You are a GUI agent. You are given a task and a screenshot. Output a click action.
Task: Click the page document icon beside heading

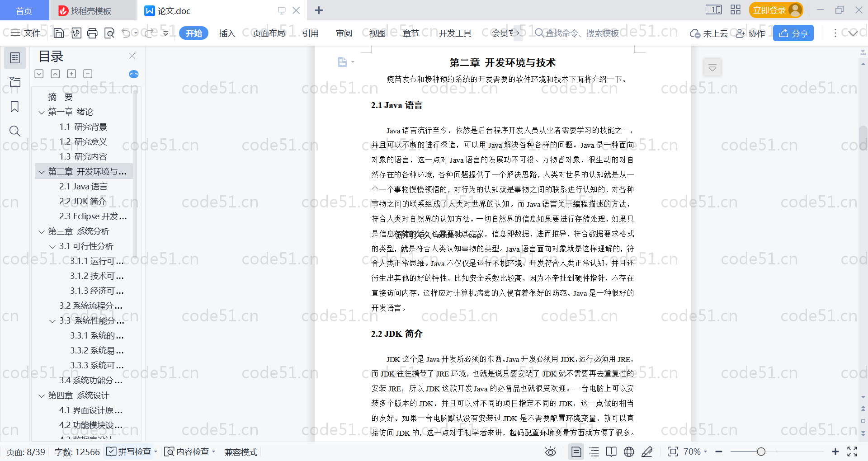(x=343, y=62)
